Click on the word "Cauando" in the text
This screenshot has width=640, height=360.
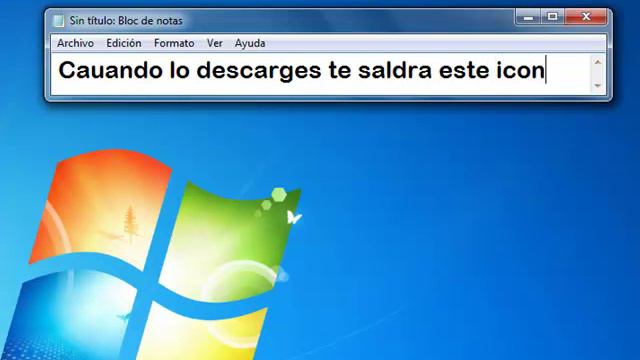point(111,70)
